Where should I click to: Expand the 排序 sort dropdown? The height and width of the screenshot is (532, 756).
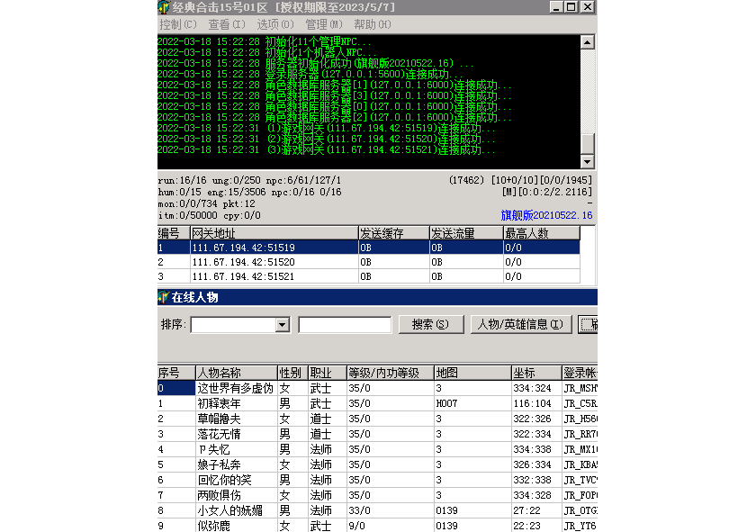282,325
